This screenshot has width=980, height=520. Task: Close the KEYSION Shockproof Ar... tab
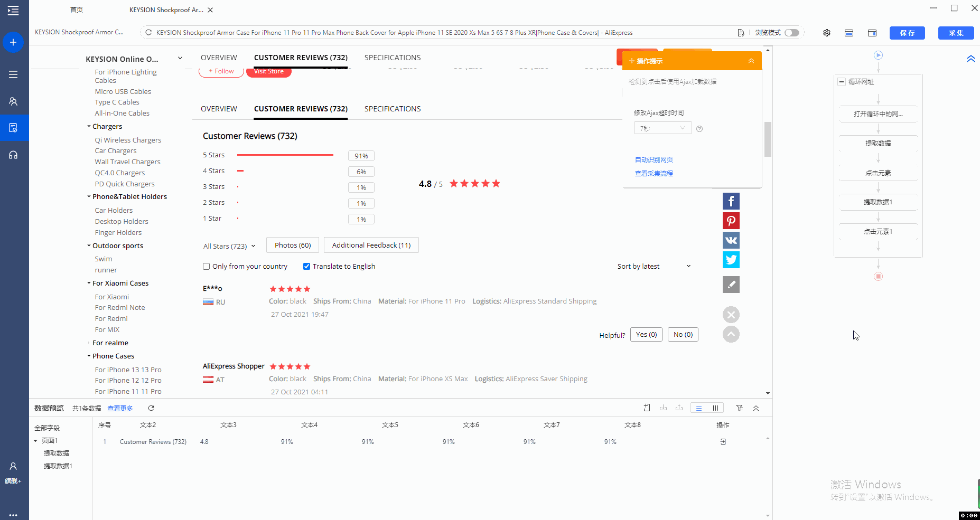(210, 10)
